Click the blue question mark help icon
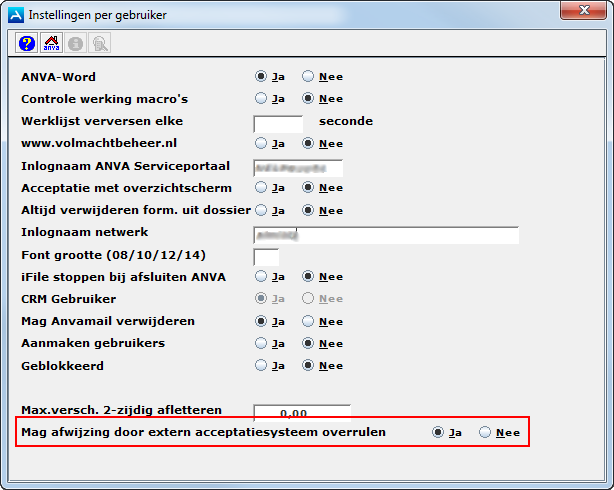This screenshot has width=614, height=490. [27, 43]
